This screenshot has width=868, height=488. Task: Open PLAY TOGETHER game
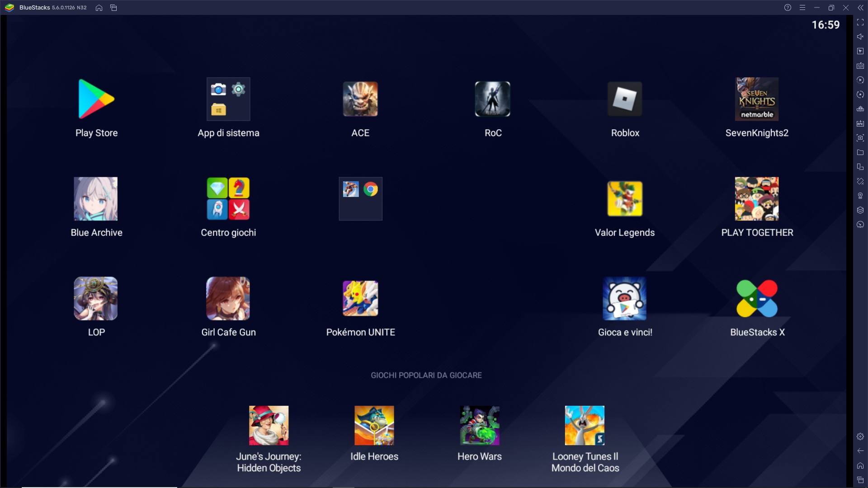coord(757,199)
